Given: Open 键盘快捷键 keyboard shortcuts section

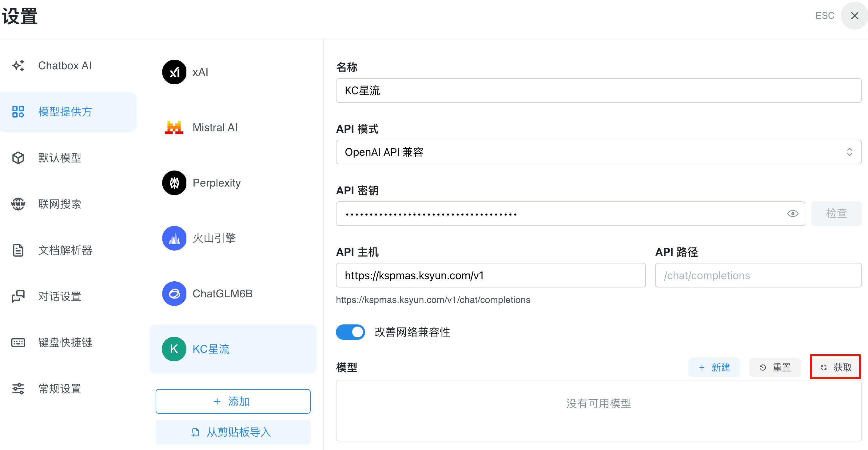Looking at the screenshot, I should point(65,343).
